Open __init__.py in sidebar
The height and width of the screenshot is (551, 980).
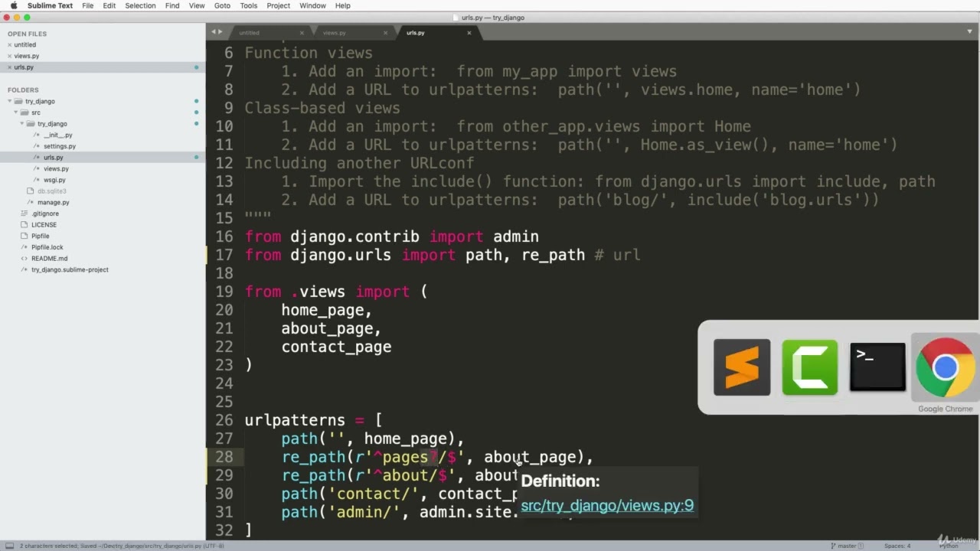coord(58,135)
